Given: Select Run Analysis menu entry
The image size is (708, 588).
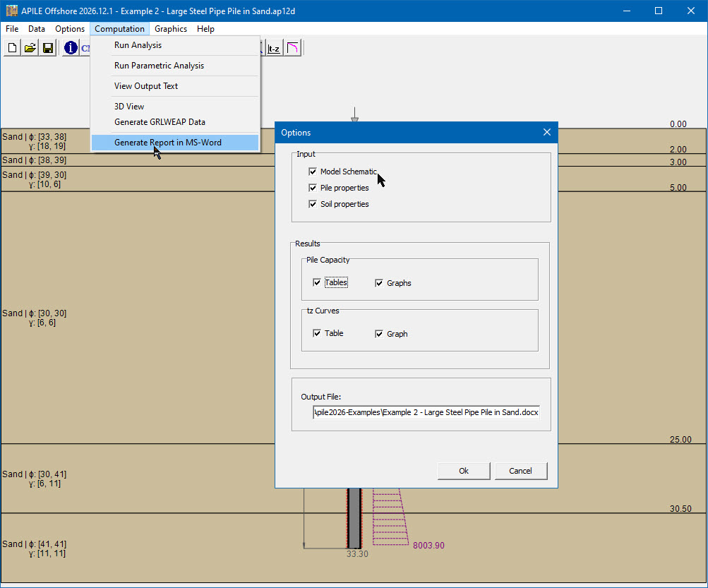Looking at the screenshot, I should pyautogui.click(x=175, y=45).
